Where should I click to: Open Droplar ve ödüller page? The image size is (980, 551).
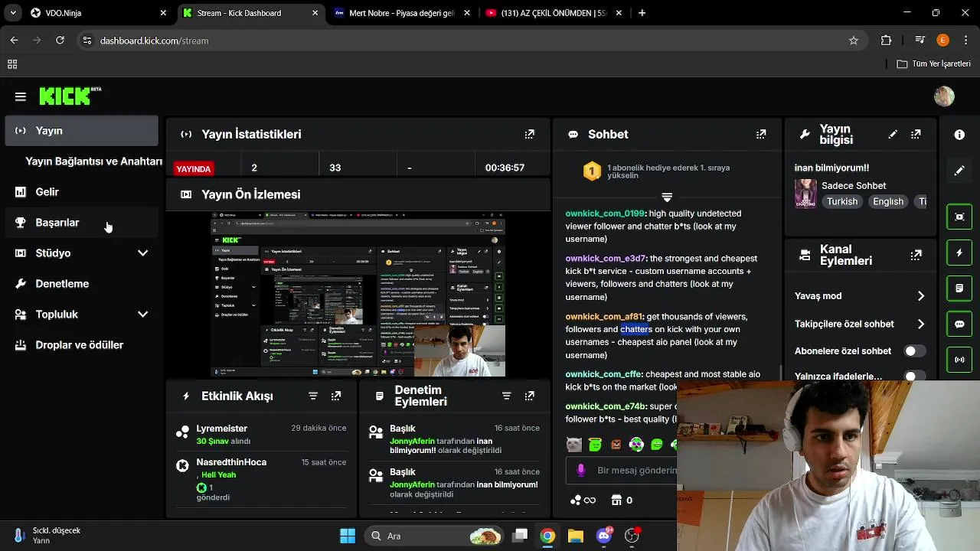click(x=81, y=345)
